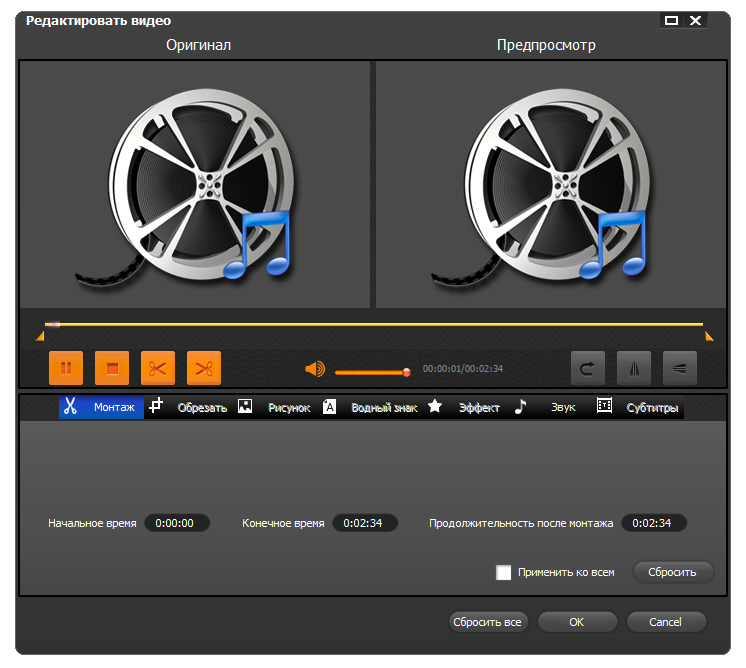Click the Cancel button
The image size is (746, 668).
tap(666, 622)
